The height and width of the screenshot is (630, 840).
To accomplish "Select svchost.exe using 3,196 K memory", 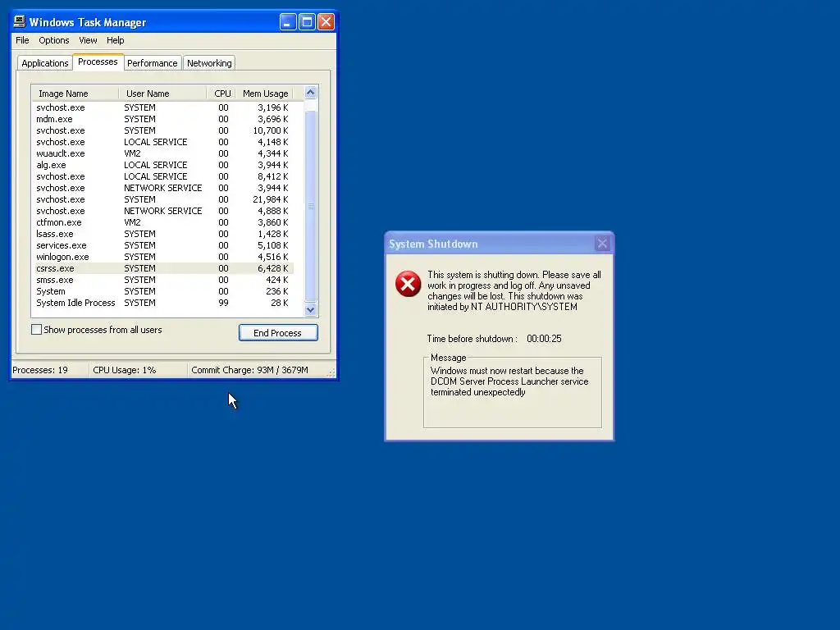I will (x=163, y=107).
